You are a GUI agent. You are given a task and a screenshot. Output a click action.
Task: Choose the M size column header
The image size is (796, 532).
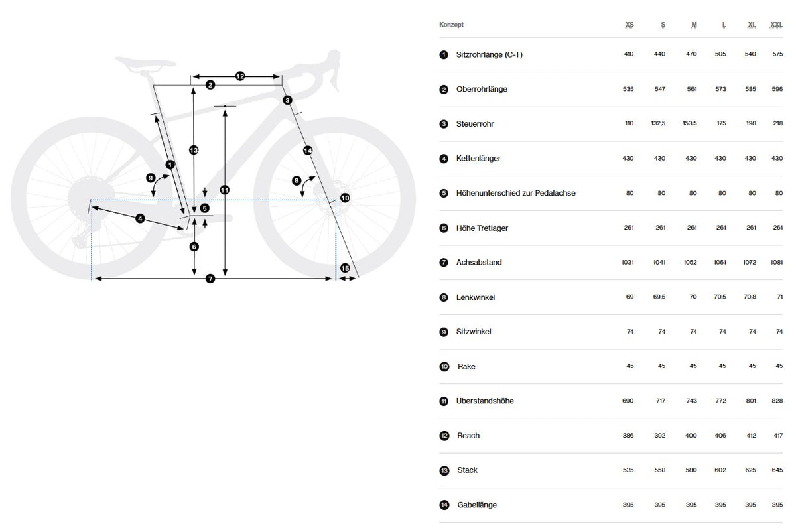tap(694, 25)
